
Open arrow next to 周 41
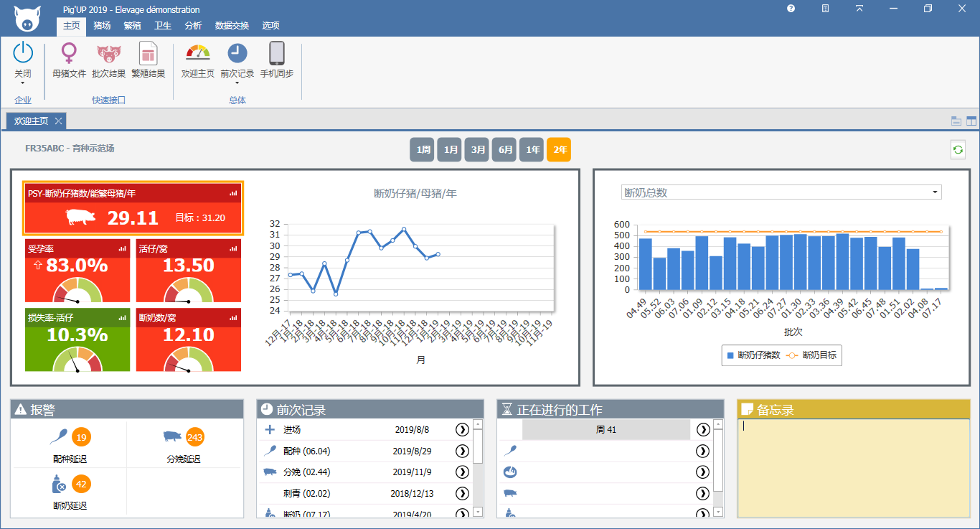click(x=703, y=429)
